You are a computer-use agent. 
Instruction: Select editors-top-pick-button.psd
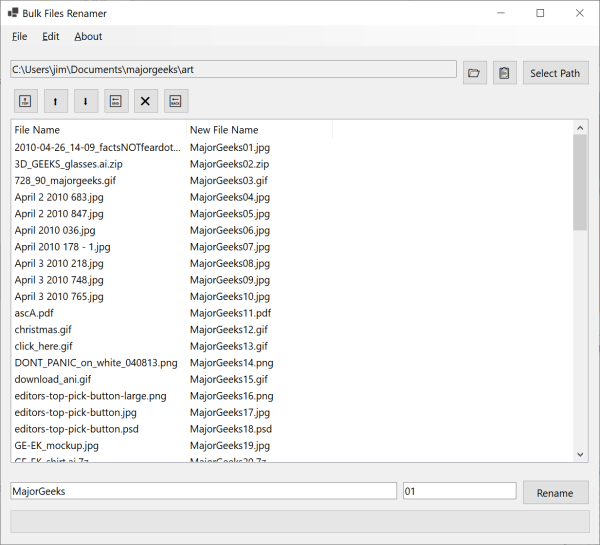tap(77, 429)
